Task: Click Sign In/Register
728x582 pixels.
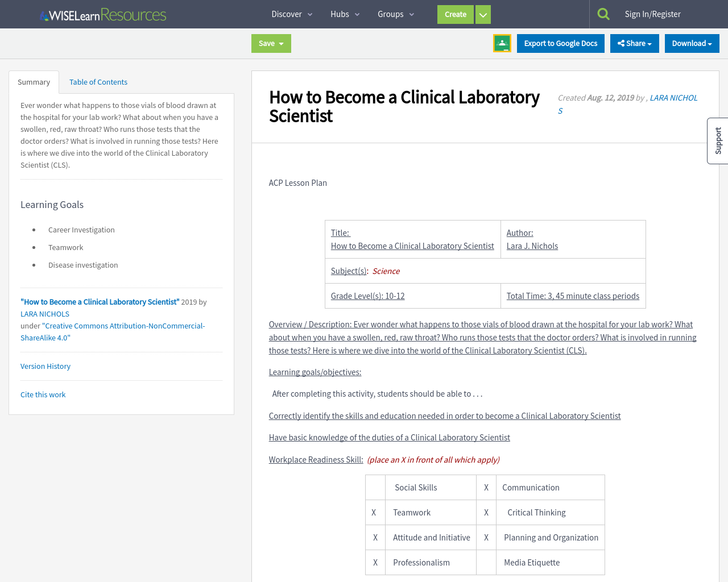Action: click(x=653, y=14)
